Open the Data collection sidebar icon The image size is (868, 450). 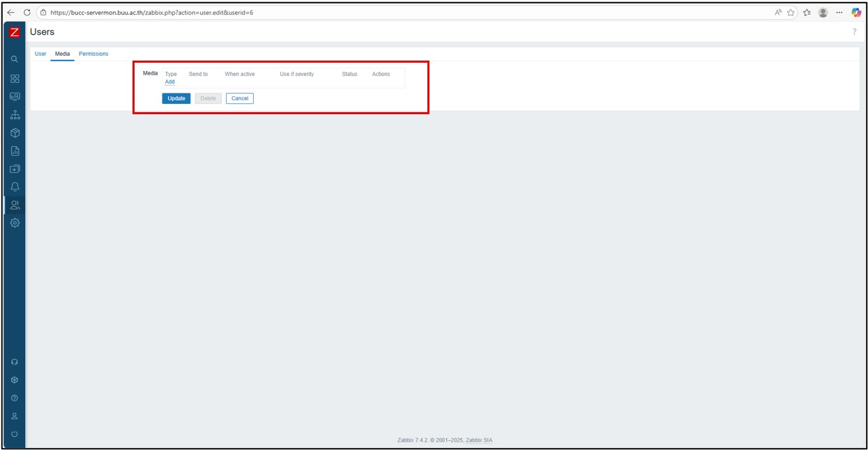tap(15, 169)
